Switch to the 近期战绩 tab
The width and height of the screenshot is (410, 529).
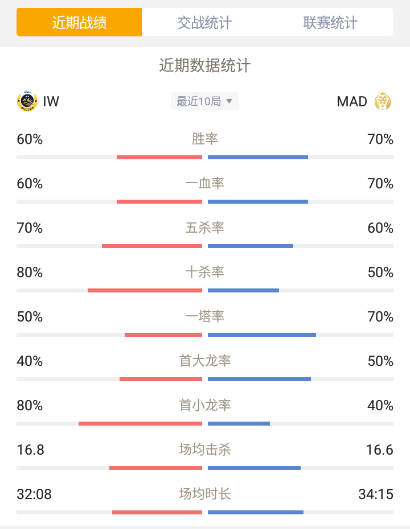coord(79,22)
